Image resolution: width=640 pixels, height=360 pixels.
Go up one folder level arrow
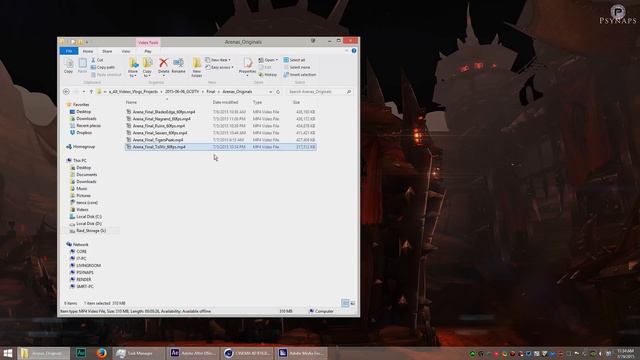coord(91,92)
